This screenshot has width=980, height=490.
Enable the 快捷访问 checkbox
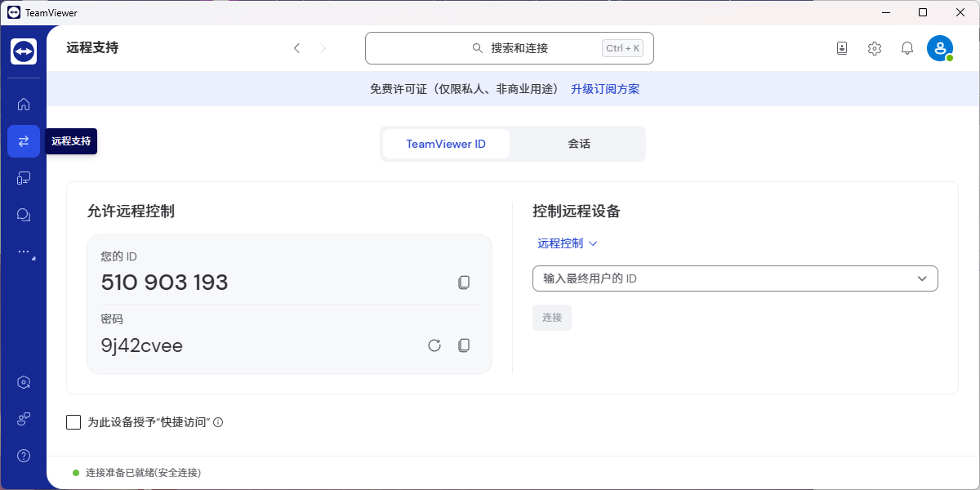pos(73,422)
